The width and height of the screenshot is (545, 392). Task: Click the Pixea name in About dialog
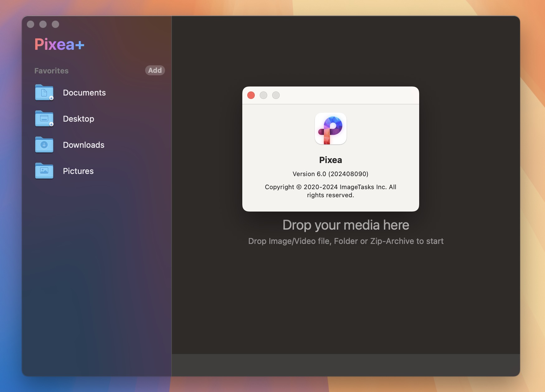330,160
